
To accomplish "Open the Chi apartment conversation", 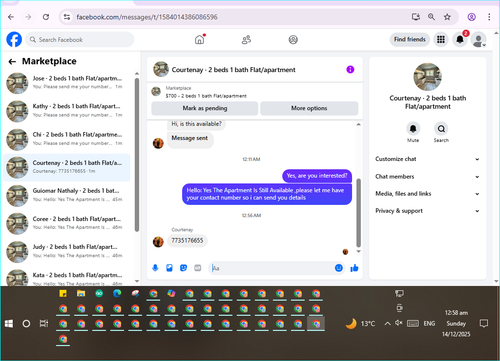I will coord(67,139).
